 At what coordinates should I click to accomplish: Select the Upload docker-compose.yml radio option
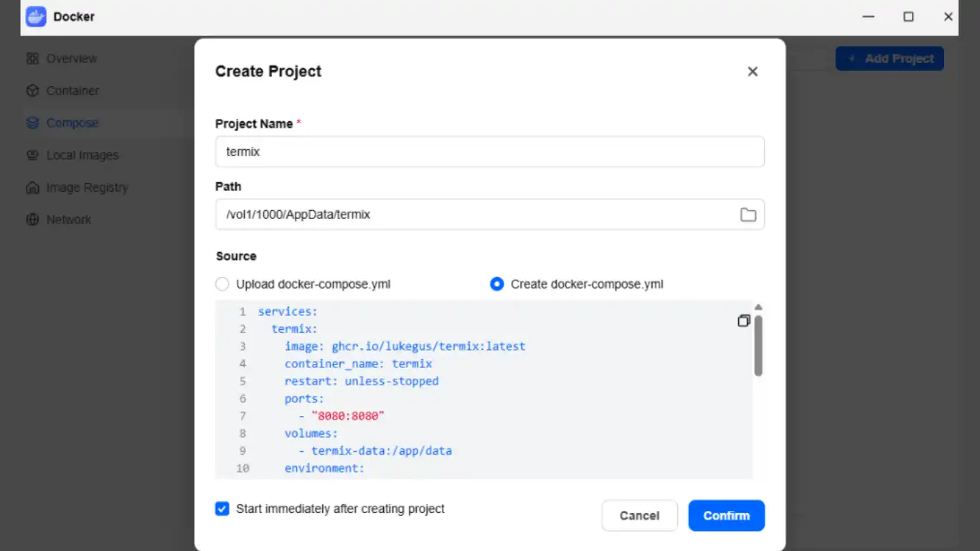[222, 284]
